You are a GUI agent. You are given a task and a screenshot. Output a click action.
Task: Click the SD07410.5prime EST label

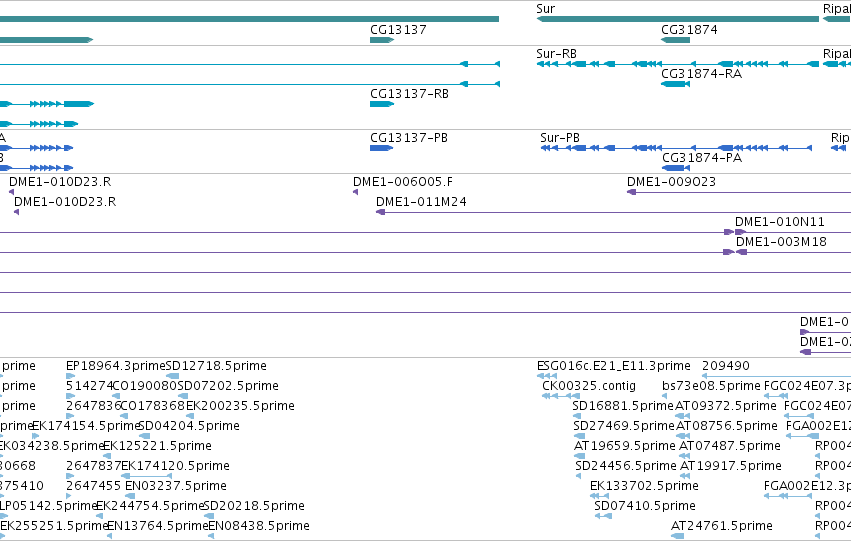645,506
